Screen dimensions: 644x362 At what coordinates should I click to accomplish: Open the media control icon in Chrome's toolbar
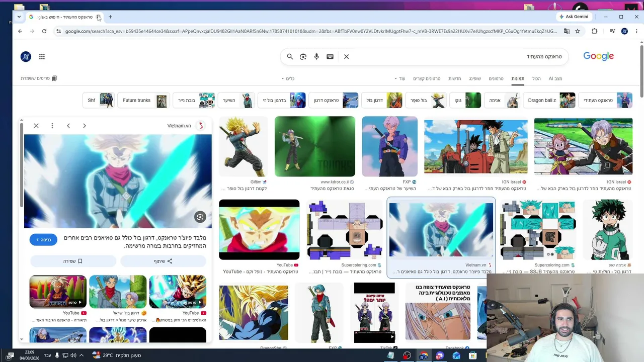[612, 31]
